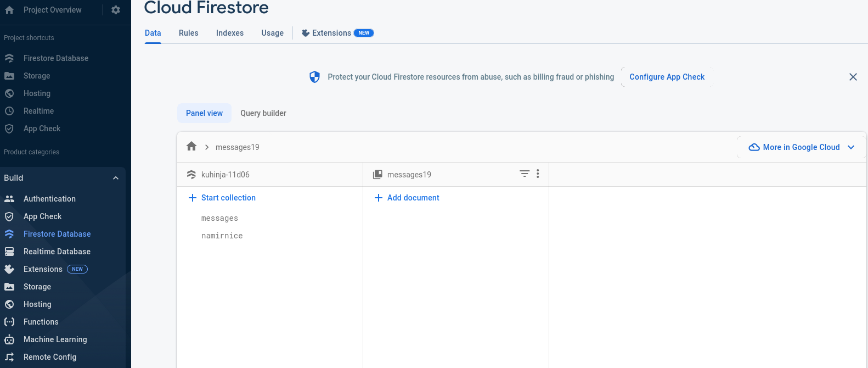Open Authentication under Build

[49, 199]
